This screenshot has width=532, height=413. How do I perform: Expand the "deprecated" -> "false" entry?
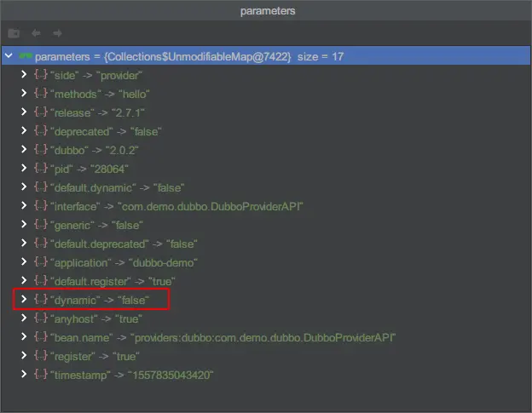[x=24, y=131]
